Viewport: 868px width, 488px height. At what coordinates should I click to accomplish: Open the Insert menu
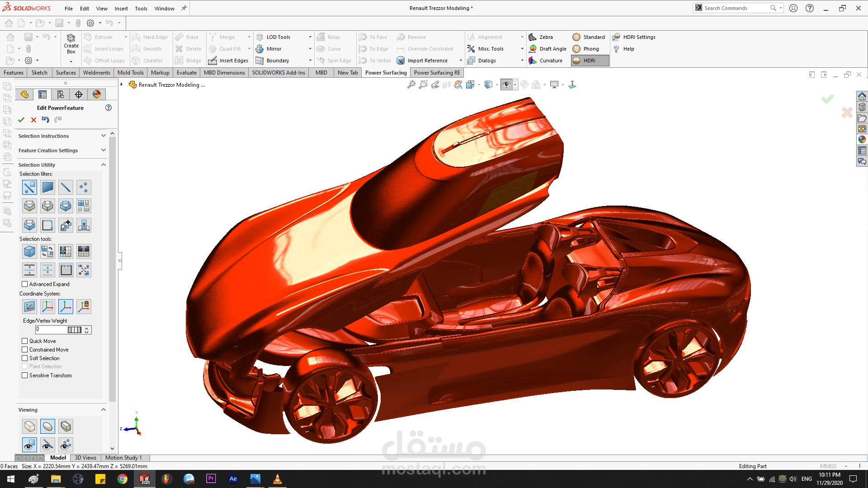[x=121, y=9]
